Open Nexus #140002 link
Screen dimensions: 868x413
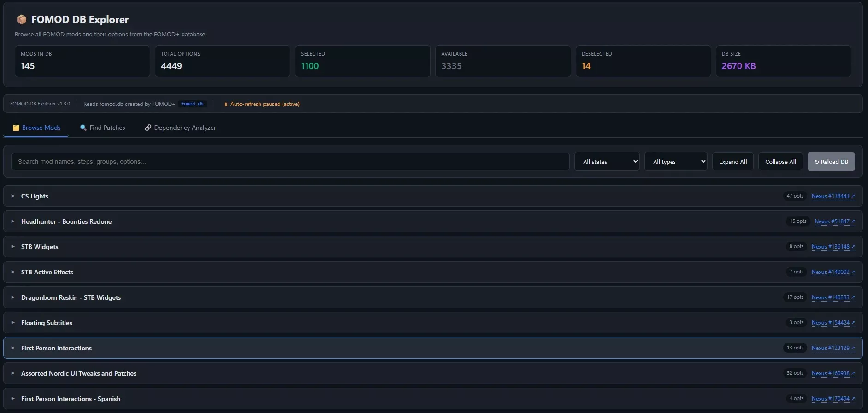[x=833, y=272]
